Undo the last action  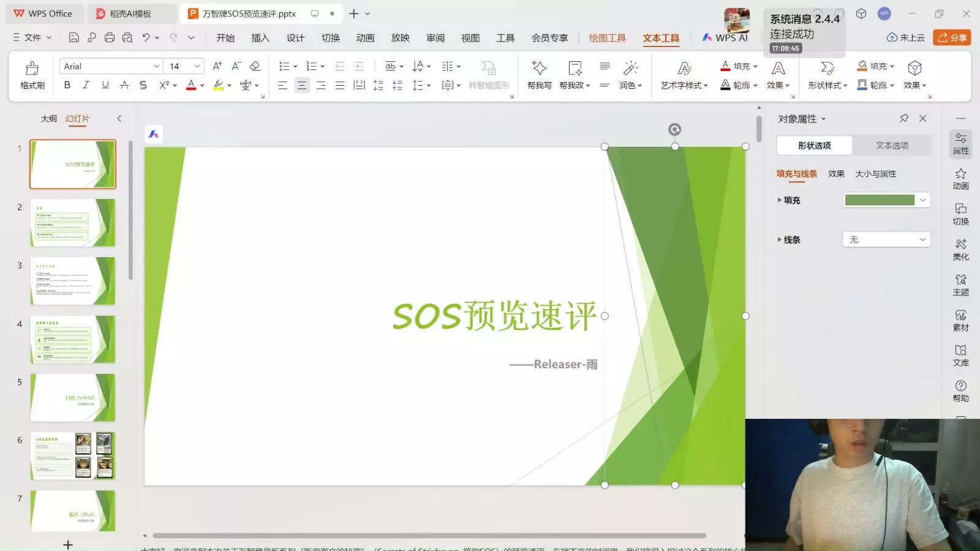point(146,38)
